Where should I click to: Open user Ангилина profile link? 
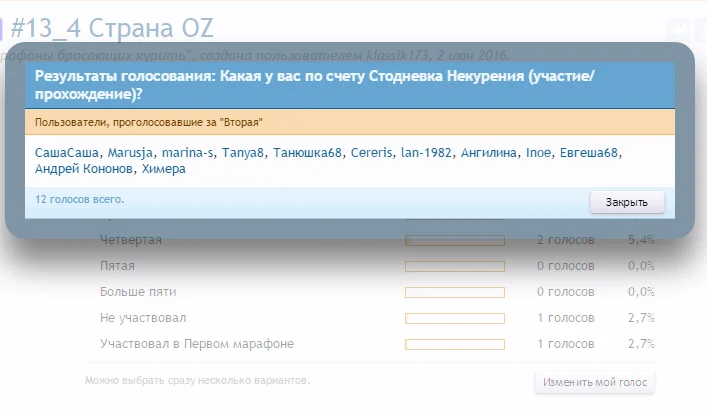489,153
